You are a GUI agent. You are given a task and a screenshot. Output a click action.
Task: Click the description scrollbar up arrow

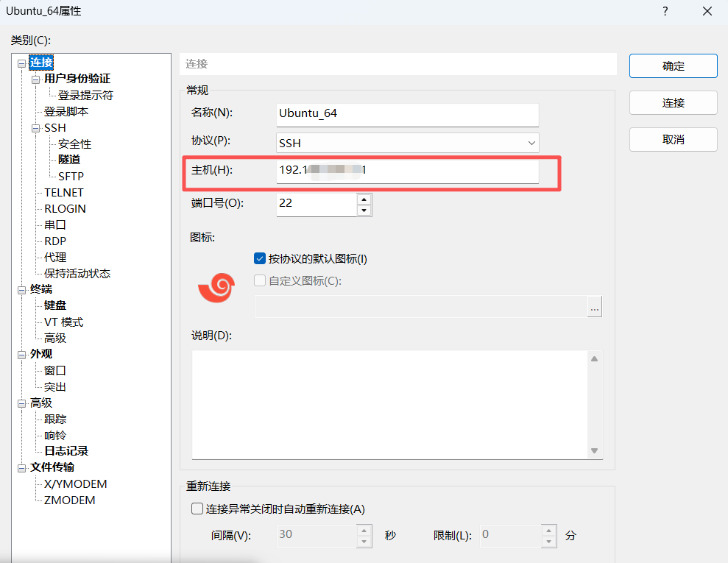[x=594, y=359]
